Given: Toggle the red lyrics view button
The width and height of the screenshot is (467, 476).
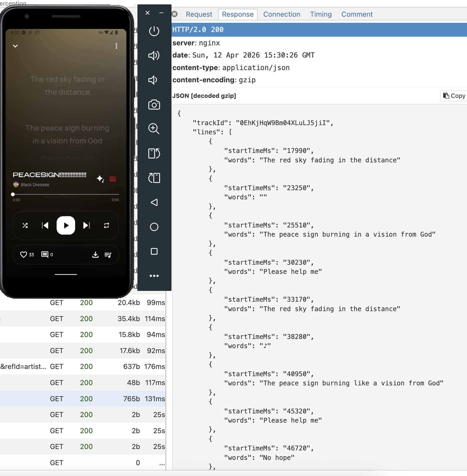Looking at the screenshot, I should click(x=113, y=179).
